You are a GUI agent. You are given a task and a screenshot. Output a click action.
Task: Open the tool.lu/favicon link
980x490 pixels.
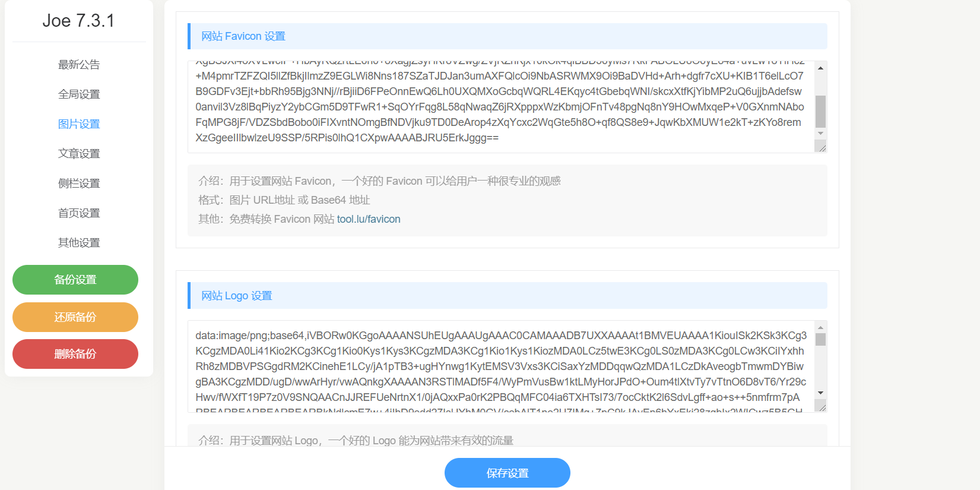pos(369,219)
